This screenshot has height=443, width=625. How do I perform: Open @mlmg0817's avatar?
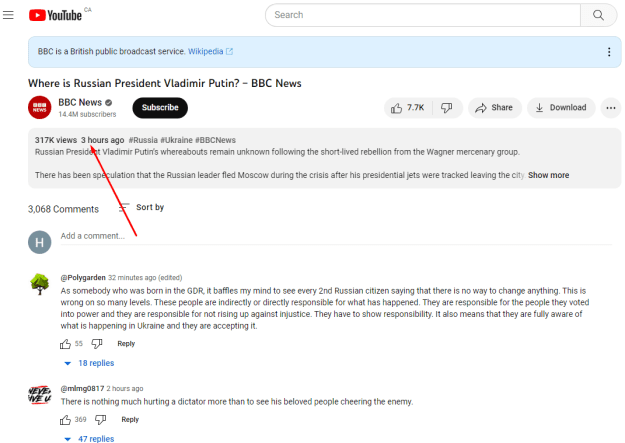(39, 395)
